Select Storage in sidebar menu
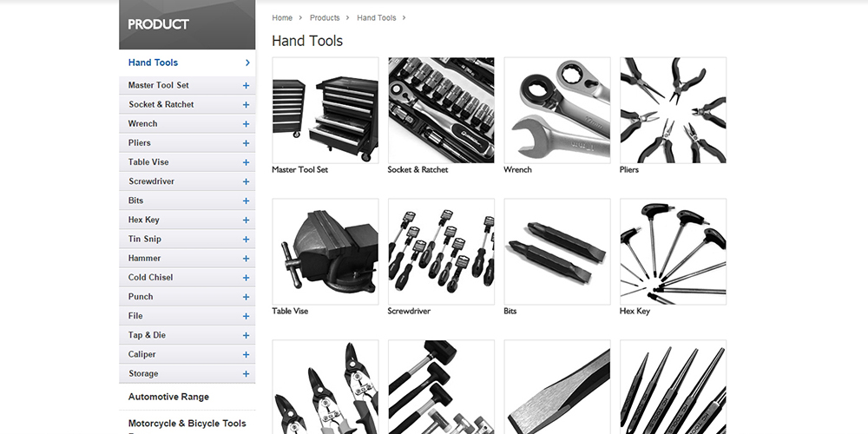868x434 pixels. (x=143, y=373)
